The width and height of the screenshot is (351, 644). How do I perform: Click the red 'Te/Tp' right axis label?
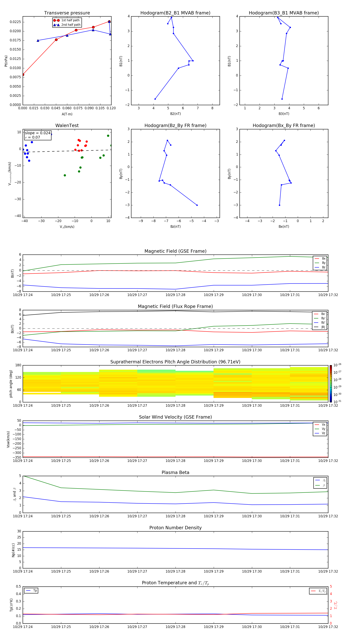(x=336, y=605)
